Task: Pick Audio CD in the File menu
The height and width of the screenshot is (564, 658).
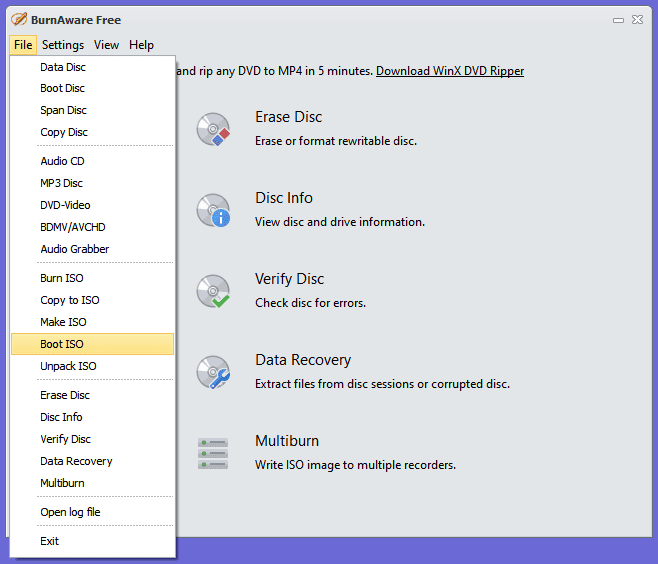Action: [62, 161]
